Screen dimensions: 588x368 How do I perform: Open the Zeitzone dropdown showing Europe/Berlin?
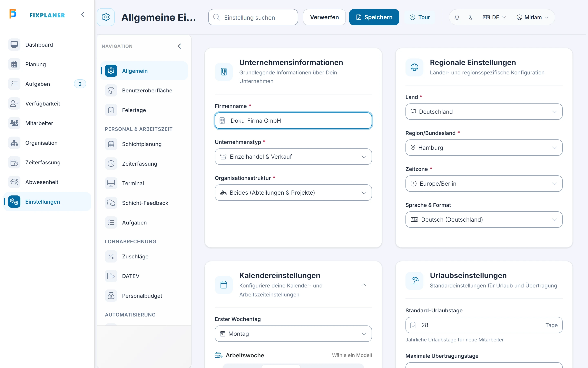point(484,184)
